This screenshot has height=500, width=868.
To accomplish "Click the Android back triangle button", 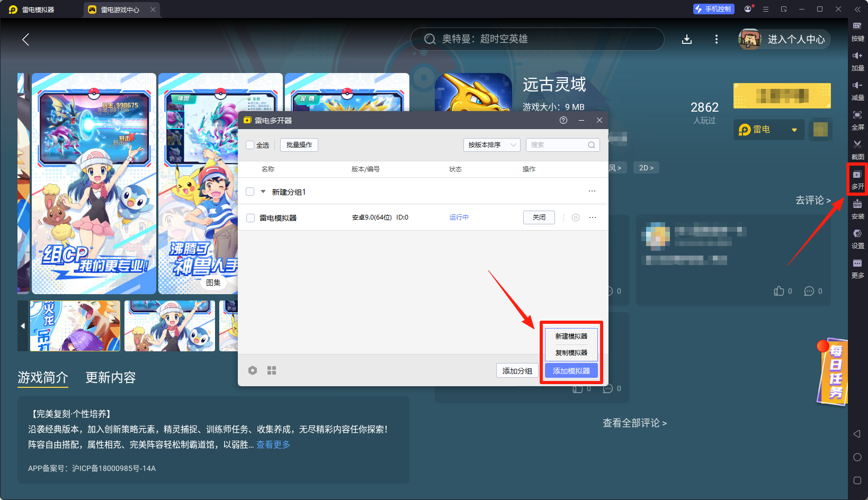I will click(857, 434).
